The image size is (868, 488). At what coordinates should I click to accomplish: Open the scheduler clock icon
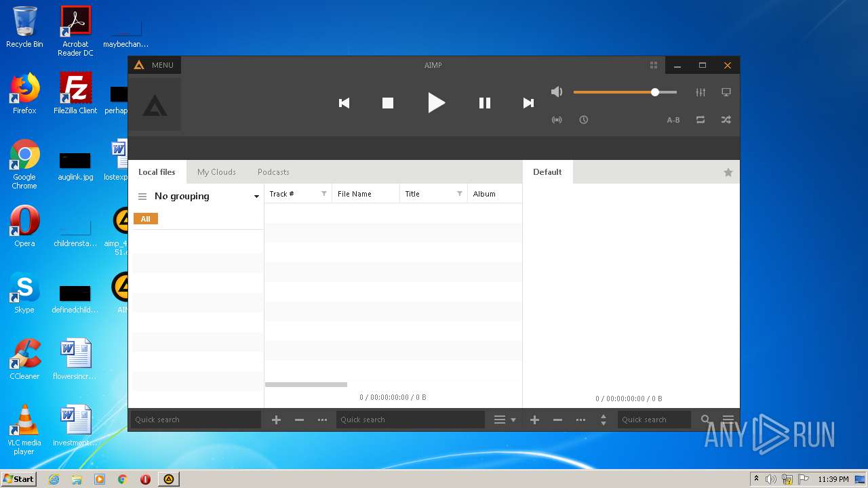tap(584, 120)
